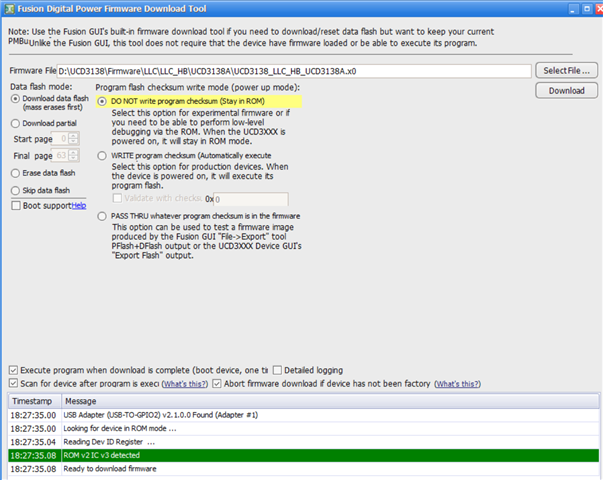Click the Message column header

(330, 401)
